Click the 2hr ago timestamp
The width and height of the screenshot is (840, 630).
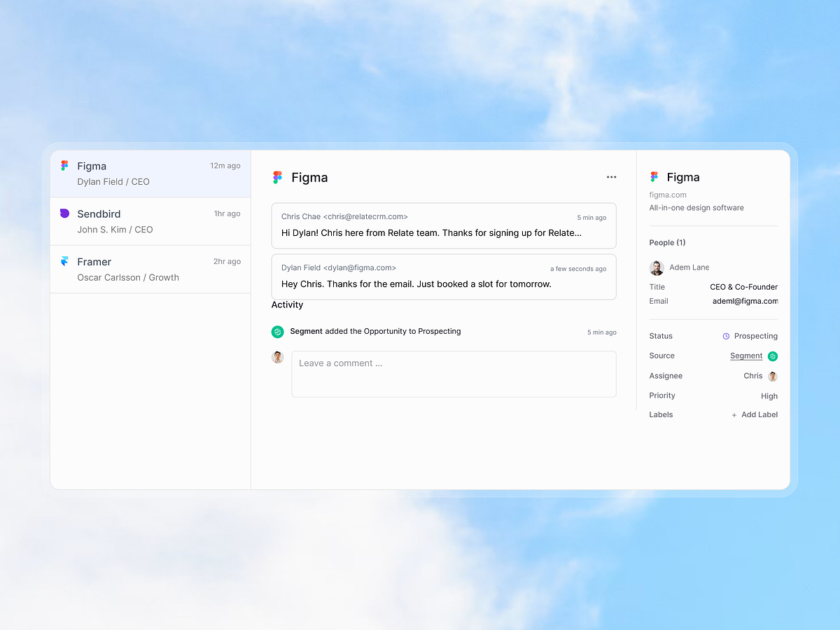coord(227,261)
